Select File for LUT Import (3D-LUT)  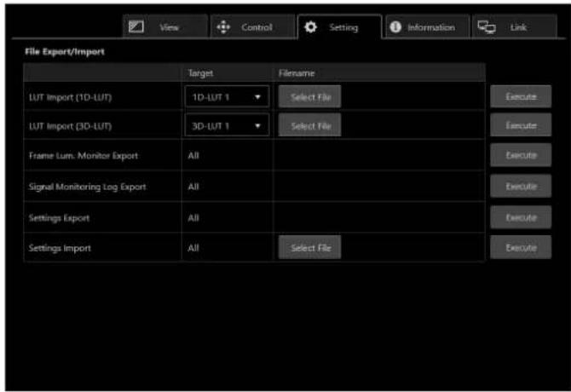(x=310, y=125)
